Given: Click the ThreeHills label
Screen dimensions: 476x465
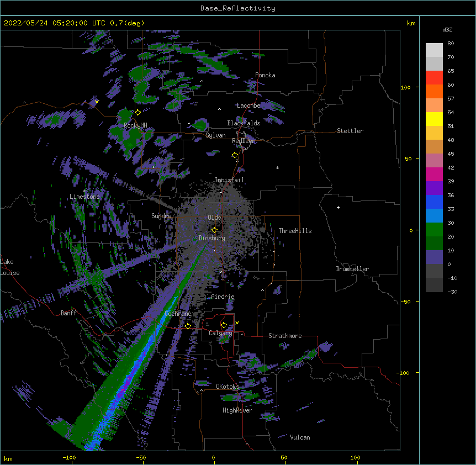Looking at the screenshot, I should click(x=295, y=231).
